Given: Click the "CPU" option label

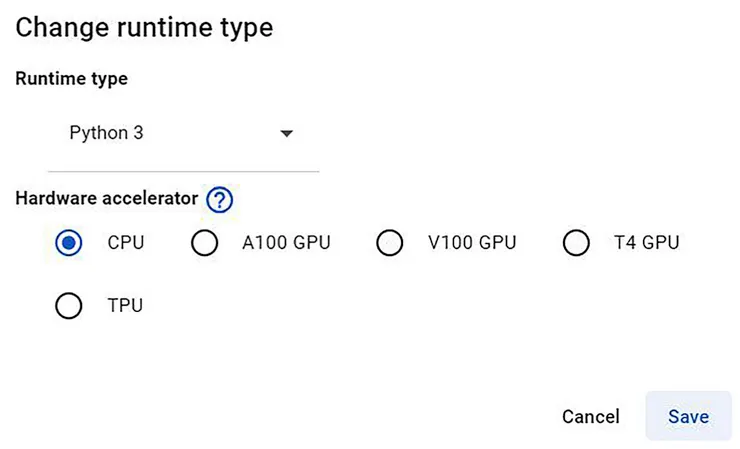Looking at the screenshot, I should (x=126, y=243).
